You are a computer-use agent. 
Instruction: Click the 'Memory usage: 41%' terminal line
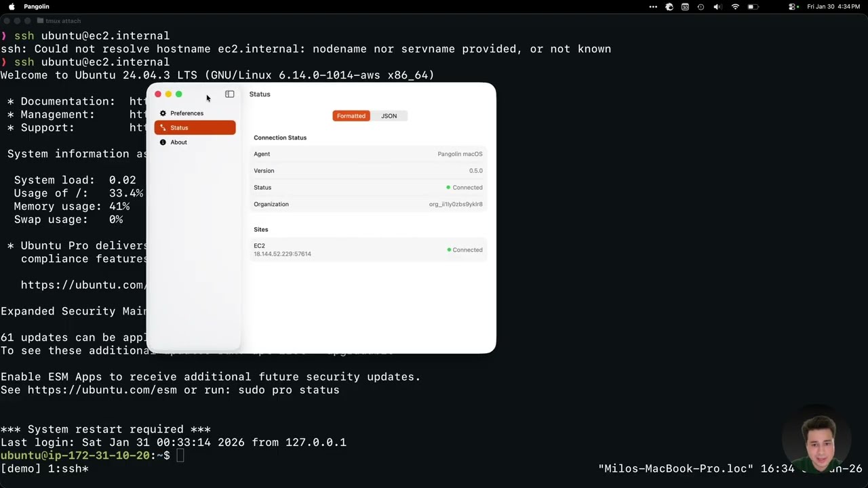tap(72, 207)
